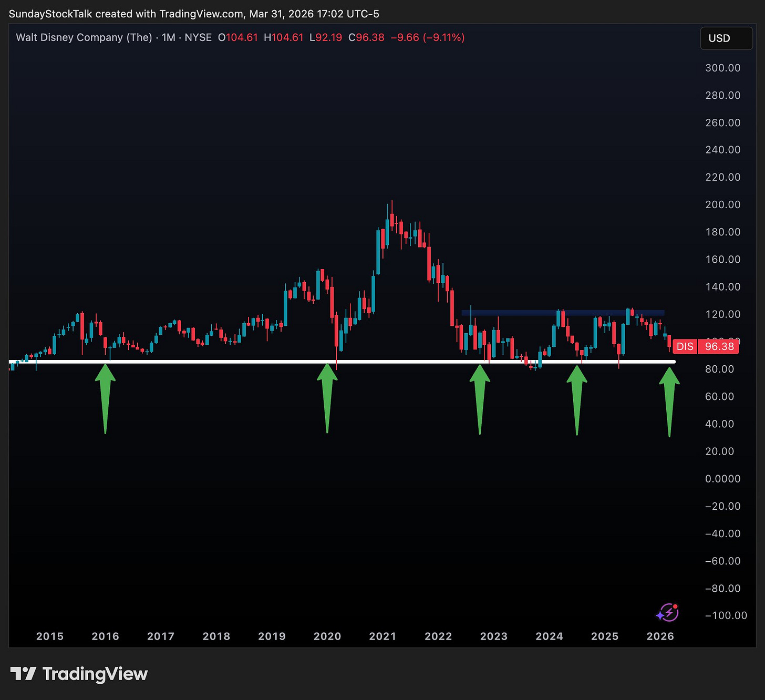This screenshot has height=700, width=765.
Task: Click the Walt Disney Company symbol title
Action: tap(84, 37)
